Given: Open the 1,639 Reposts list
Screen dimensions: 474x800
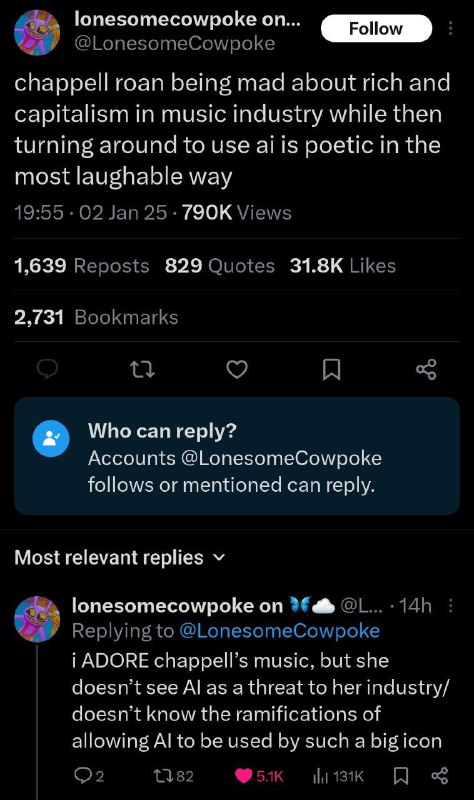Looking at the screenshot, I should (x=82, y=265).
